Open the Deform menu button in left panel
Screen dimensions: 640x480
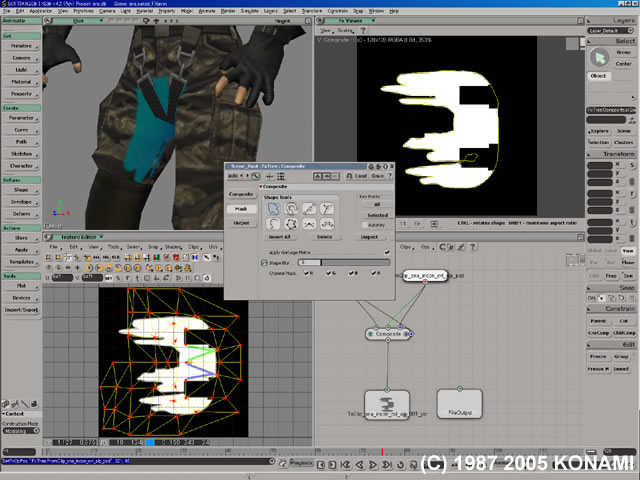[x=21, y=214]
